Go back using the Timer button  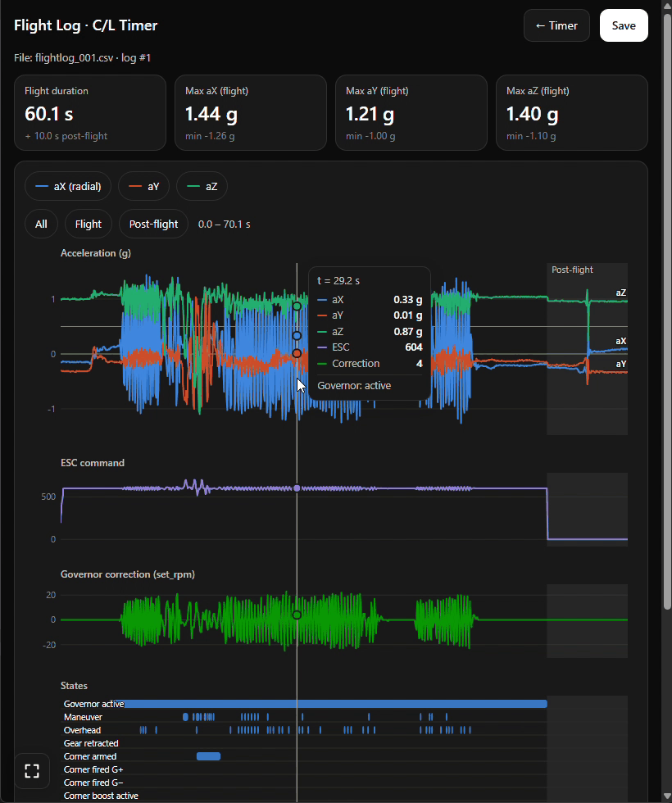(x=556, y=25)
